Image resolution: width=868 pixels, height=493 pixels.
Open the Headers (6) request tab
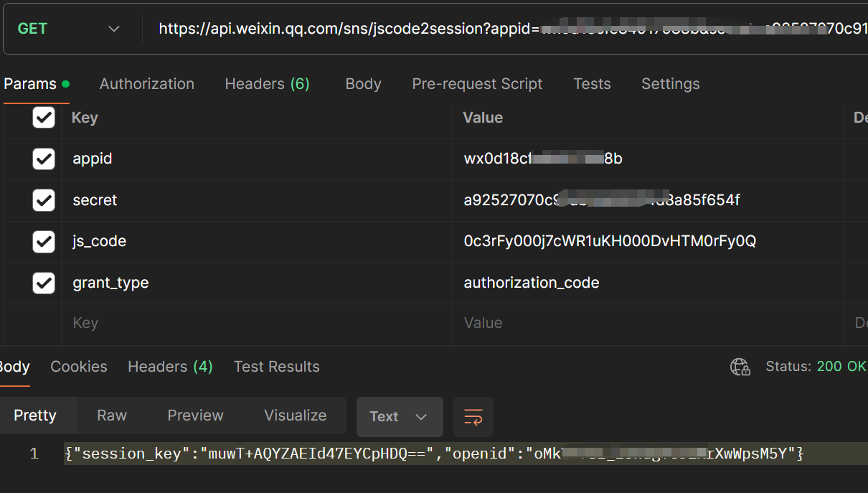pos(267,84)
